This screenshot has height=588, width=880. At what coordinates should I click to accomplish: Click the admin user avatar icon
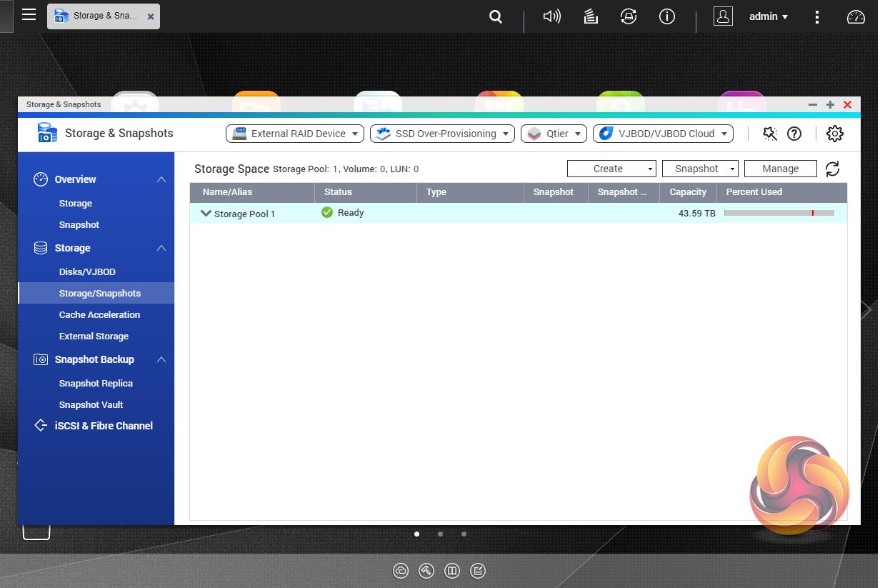tap(724, 16)
